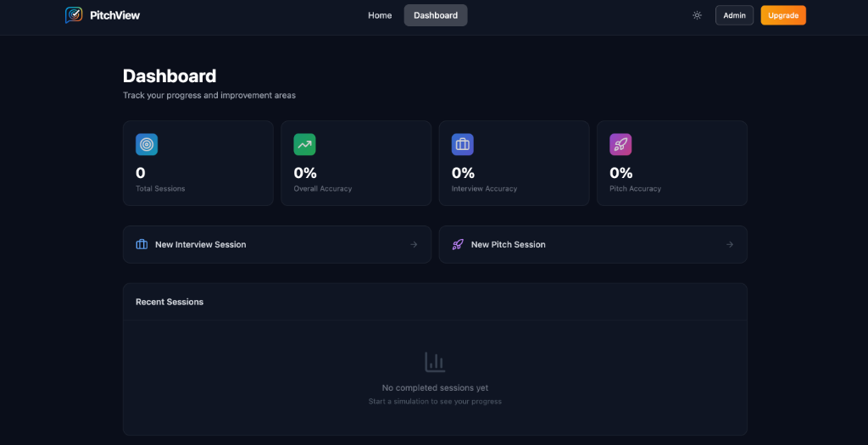Start a New Interview Session
The width and height of the screenshot is (868, 445).
tap(277, 244)
